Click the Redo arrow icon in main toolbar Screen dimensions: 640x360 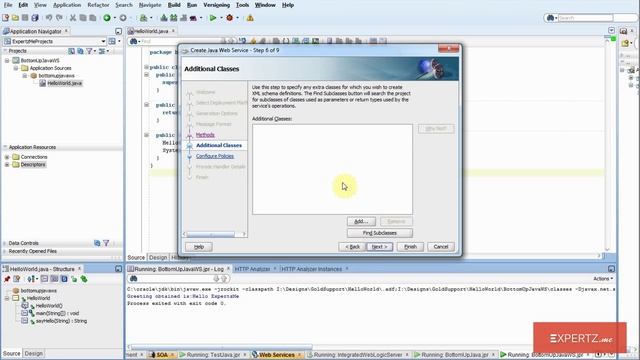[59, 18]
